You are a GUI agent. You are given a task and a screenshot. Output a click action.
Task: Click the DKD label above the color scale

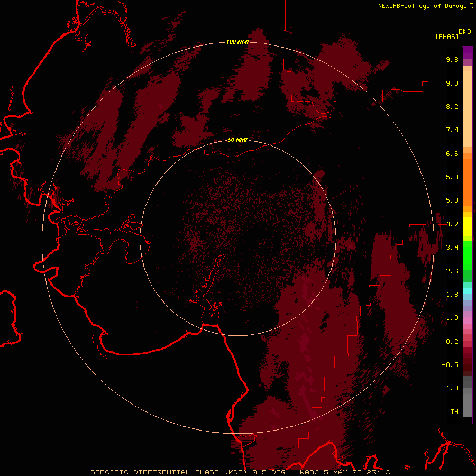(465, 32)
